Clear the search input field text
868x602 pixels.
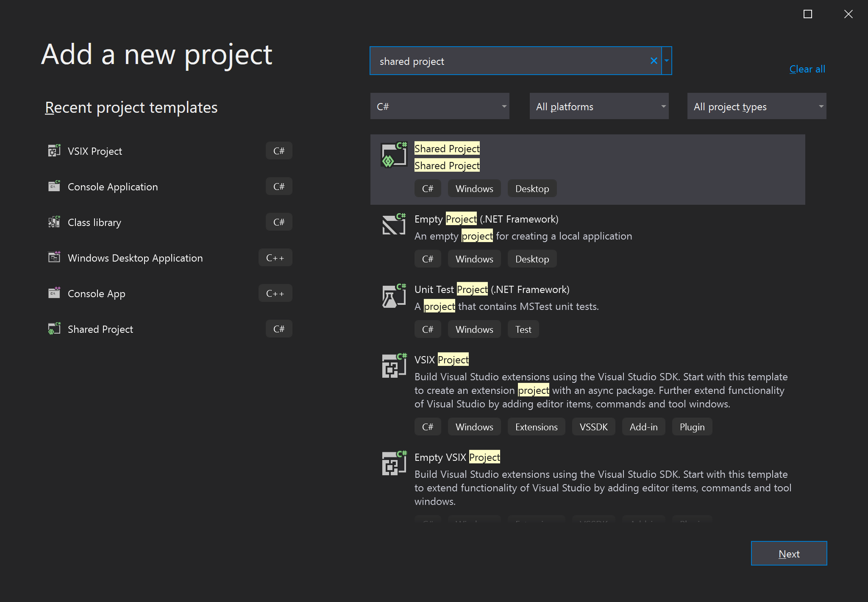click(x=654, y=61)
